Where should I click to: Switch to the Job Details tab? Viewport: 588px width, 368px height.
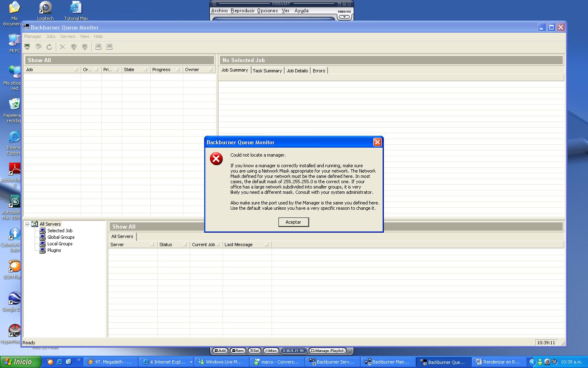(x=297, y=71)
